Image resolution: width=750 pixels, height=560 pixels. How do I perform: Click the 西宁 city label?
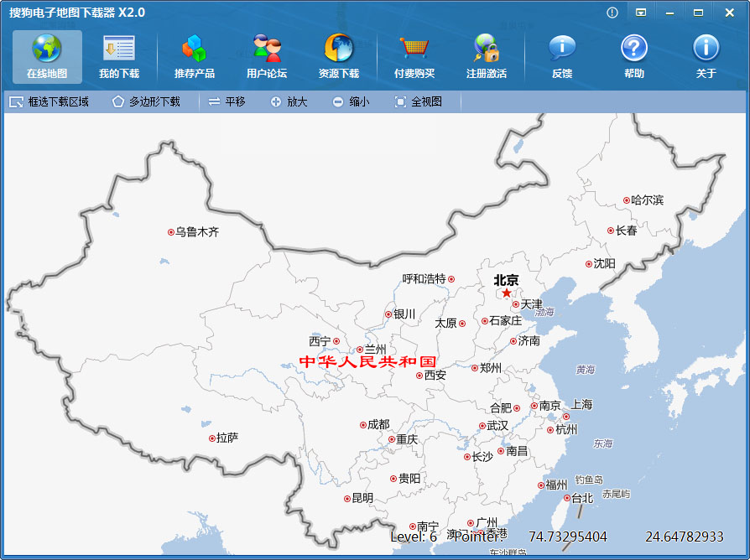tap(320, 341)
